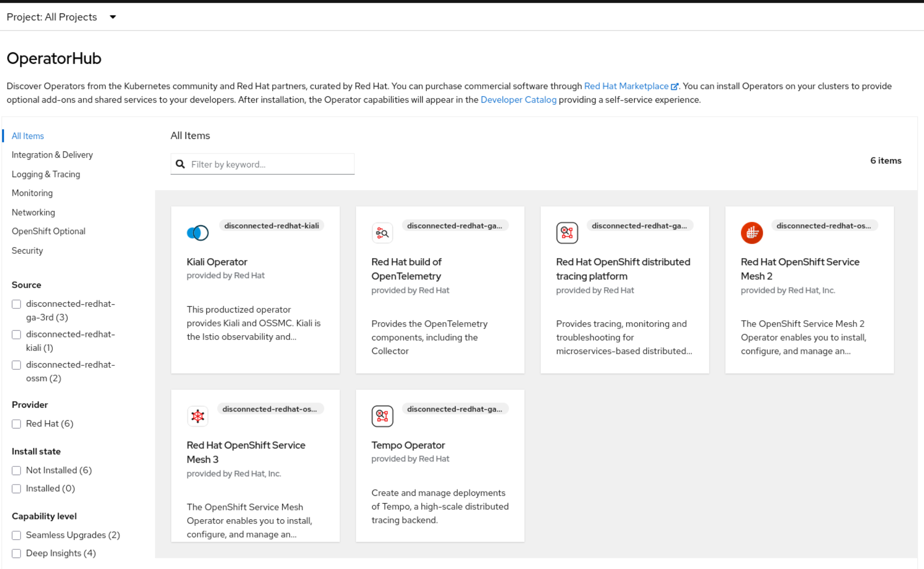
Task: Tick the Seamless Upgrades capability checkbox
Action: pyautogui.click(x=17, y=535)
